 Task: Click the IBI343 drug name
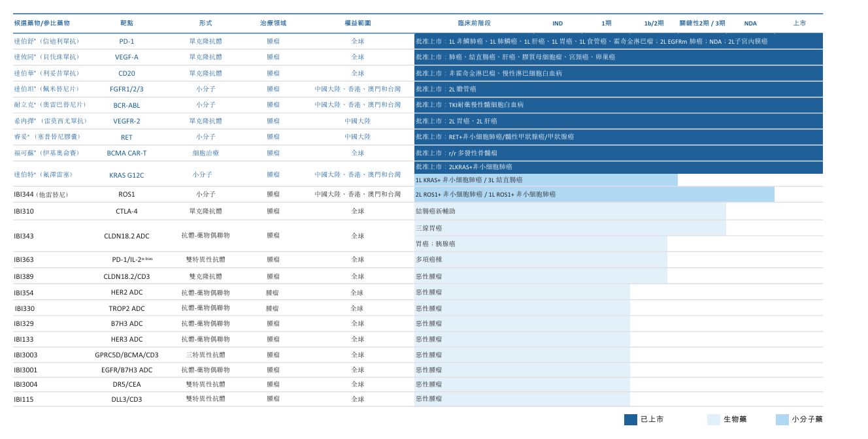[x=24, y=236]
